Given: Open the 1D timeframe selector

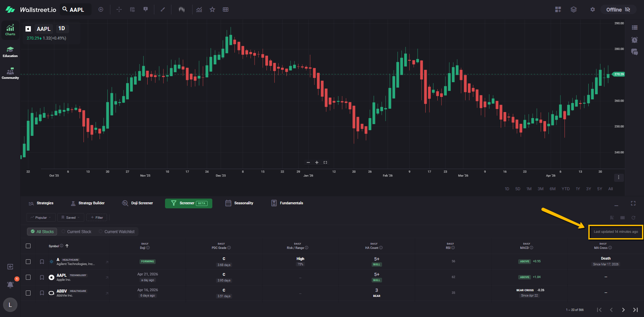Looking at the screenshot, I should point(62,29).
